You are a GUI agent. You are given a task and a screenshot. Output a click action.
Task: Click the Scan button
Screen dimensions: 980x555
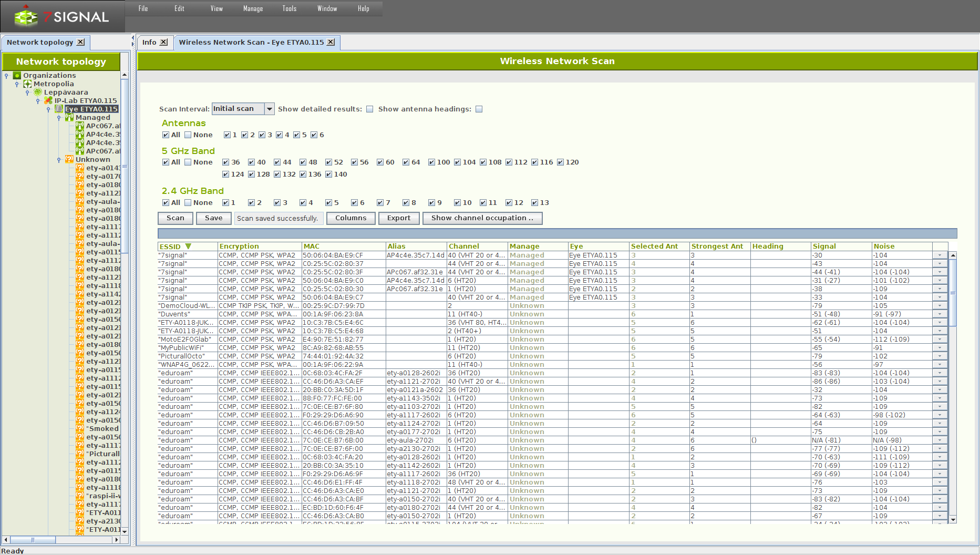tap(176, 218)
